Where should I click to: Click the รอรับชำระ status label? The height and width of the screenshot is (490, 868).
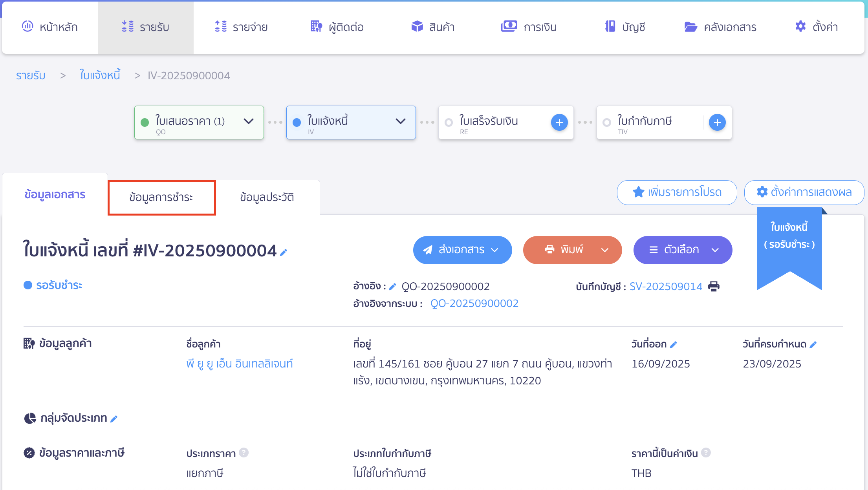[59, 285]
